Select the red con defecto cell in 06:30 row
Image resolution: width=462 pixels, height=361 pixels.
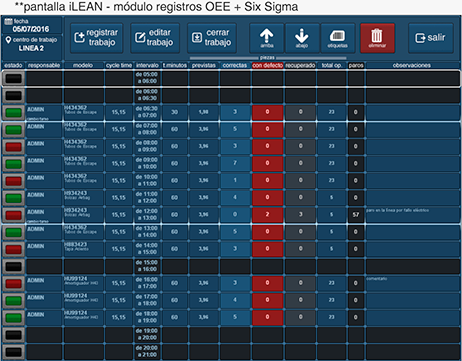click(x=268, y=112)
